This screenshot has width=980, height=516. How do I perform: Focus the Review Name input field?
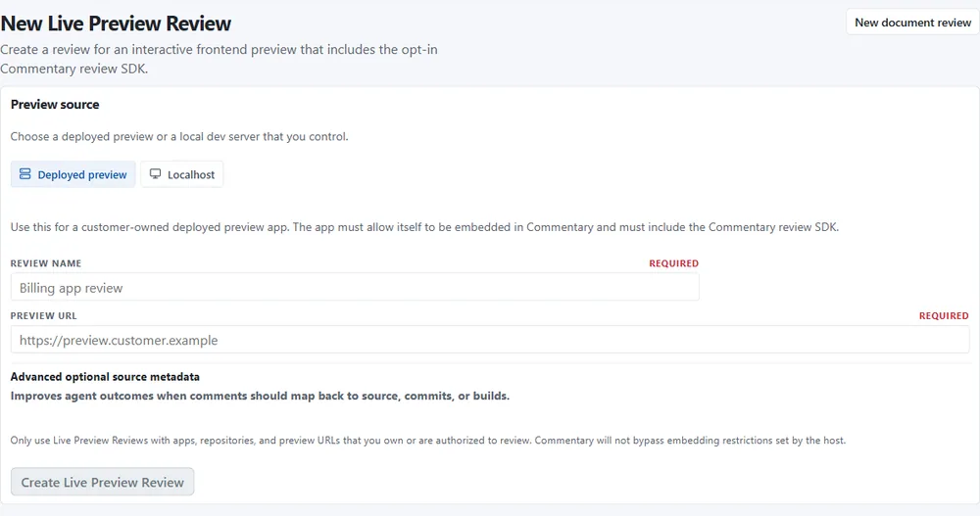click(x=355, y=287)
